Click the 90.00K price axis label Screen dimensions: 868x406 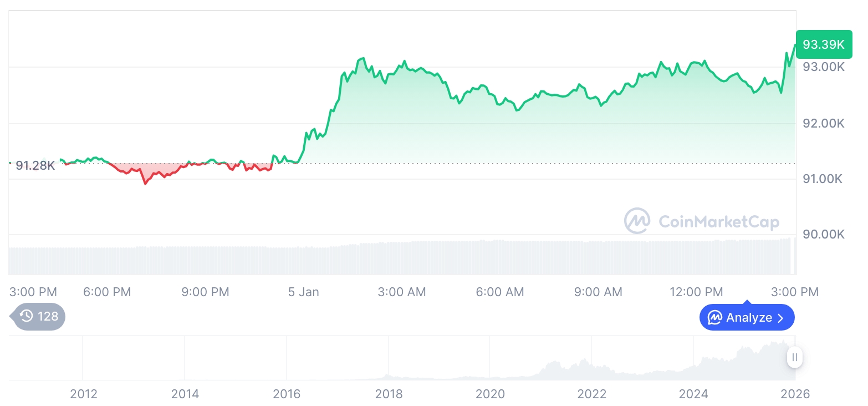click(x=823, y=234)
